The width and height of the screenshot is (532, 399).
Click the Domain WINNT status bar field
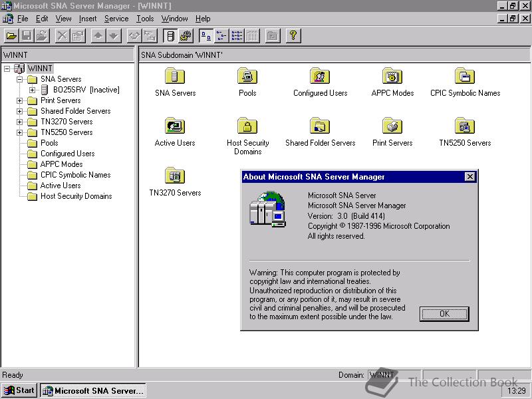pyautogui.click(x=394, y=375)
